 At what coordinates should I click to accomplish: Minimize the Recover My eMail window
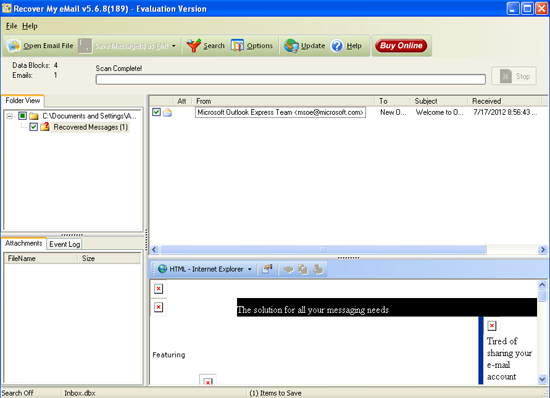(x=513, y=8)
